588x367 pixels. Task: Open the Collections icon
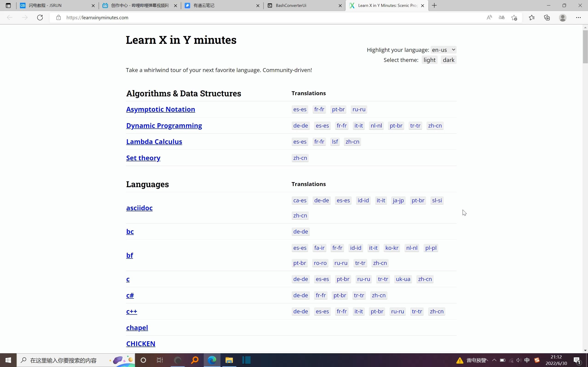click(x=547, y=17)
